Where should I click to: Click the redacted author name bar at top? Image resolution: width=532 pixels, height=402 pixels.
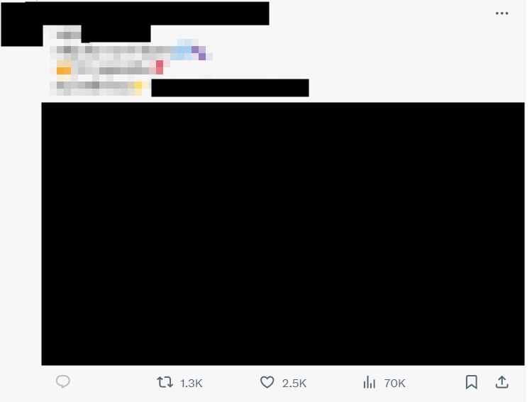[135, 13]
